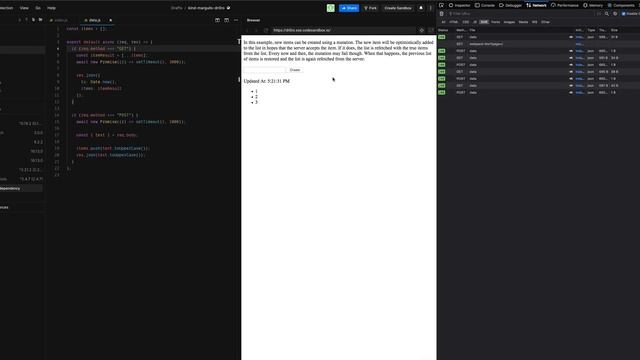Select the Fonts network filter
The image size is (640, 360).
496,22
